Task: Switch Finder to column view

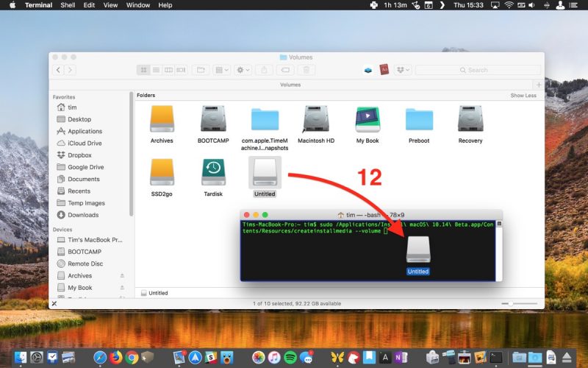Action: [169, 70]
